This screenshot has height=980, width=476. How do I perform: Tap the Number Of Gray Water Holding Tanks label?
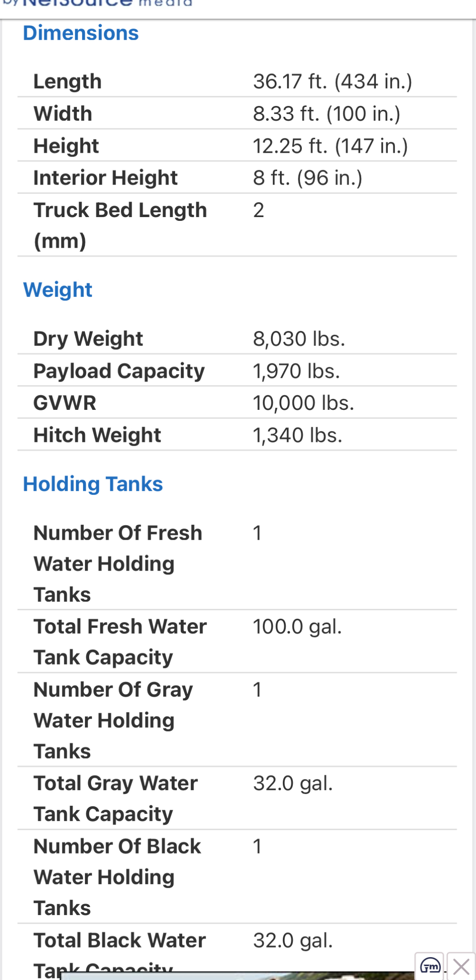pos(113,720)
